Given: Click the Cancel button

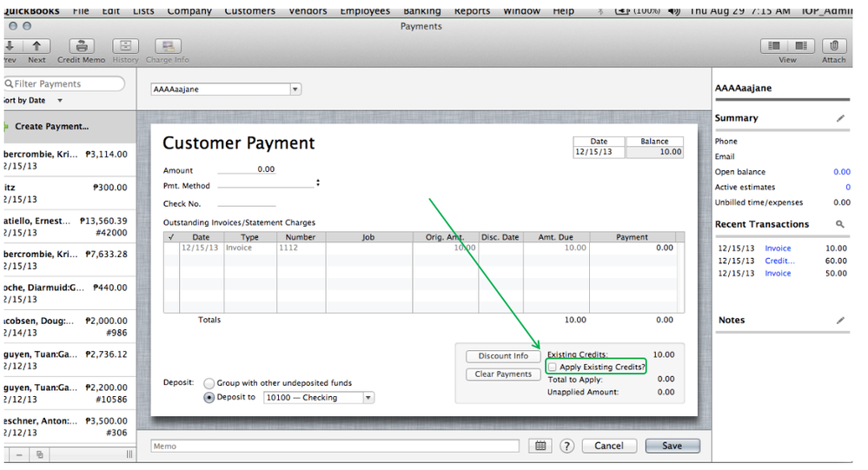Looking at the screenshot, I should 609,446.
